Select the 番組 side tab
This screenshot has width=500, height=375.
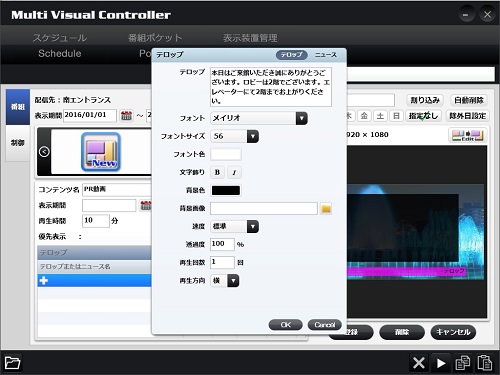tap(18, 107)
